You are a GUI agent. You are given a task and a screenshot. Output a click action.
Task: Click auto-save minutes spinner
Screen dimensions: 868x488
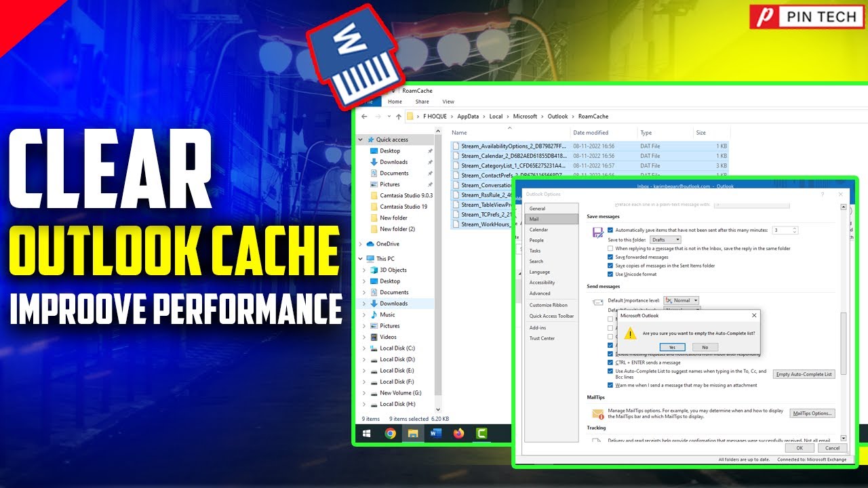795,230
